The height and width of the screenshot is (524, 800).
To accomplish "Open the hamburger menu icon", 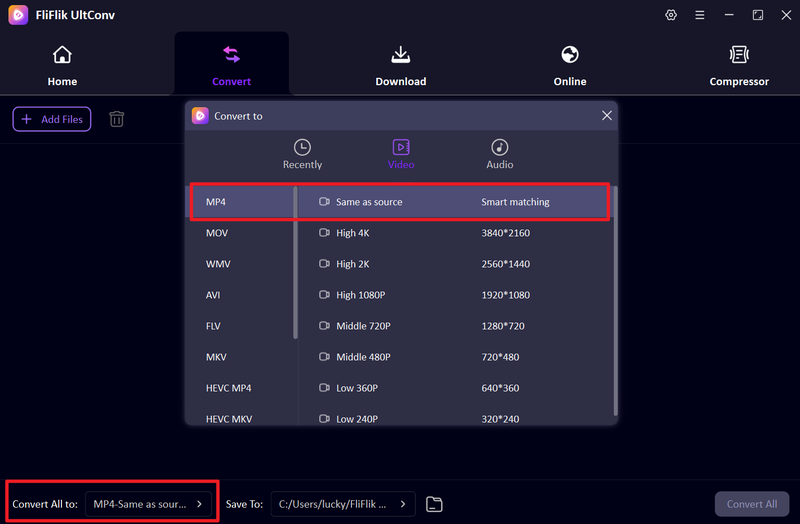I will [x=699, y=15].
